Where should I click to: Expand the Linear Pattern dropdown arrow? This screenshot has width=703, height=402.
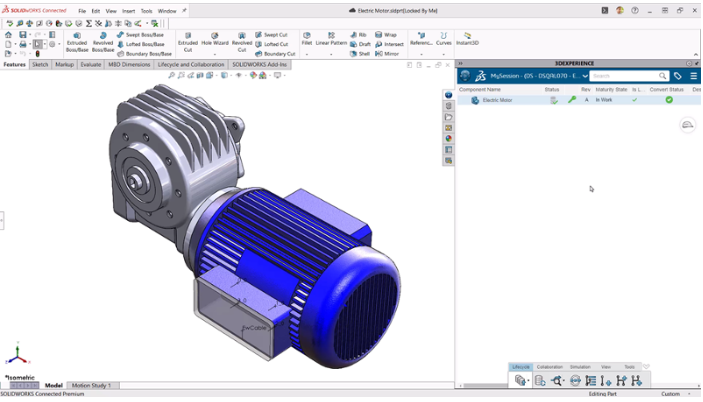click(x=331, y=54)
